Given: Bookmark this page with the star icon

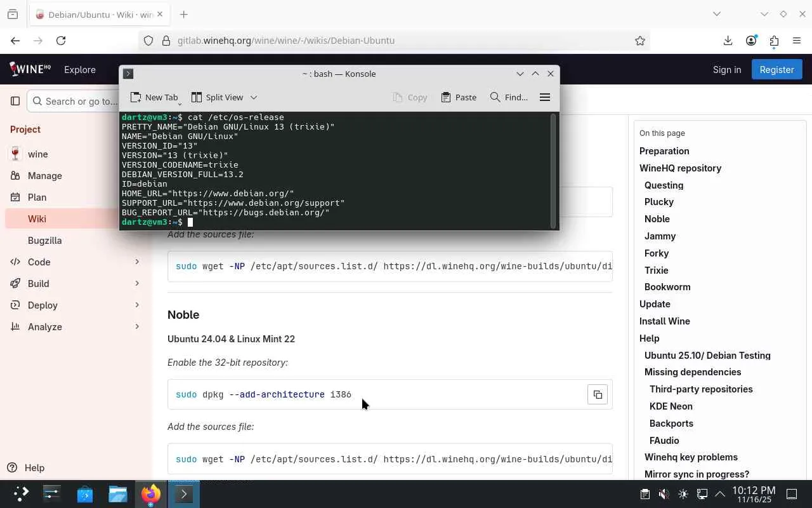Looking at the screenshot, I should coord(640,41).
